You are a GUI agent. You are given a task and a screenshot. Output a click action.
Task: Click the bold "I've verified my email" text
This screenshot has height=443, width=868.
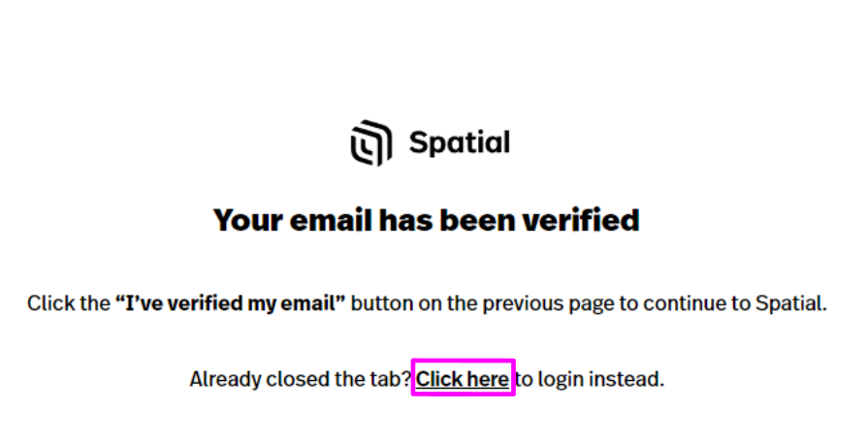click(230, 303)
